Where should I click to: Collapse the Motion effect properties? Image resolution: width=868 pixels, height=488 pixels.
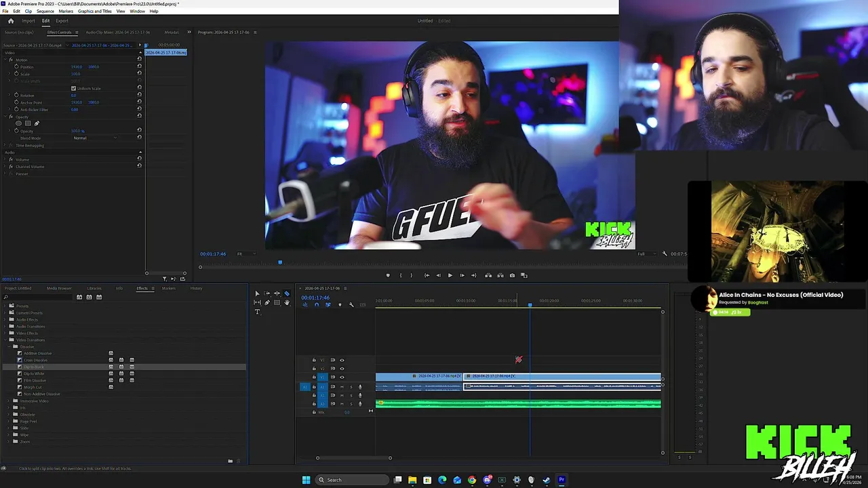tap(5, 60)
